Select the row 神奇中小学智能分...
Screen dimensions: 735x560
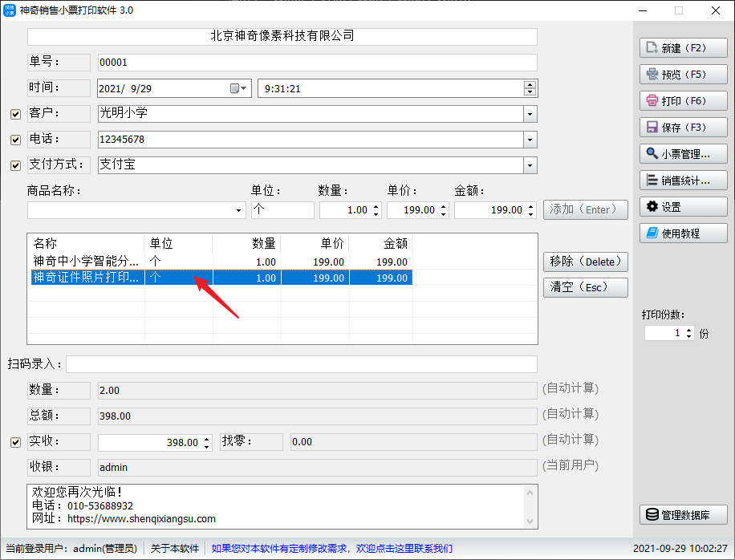221,262
